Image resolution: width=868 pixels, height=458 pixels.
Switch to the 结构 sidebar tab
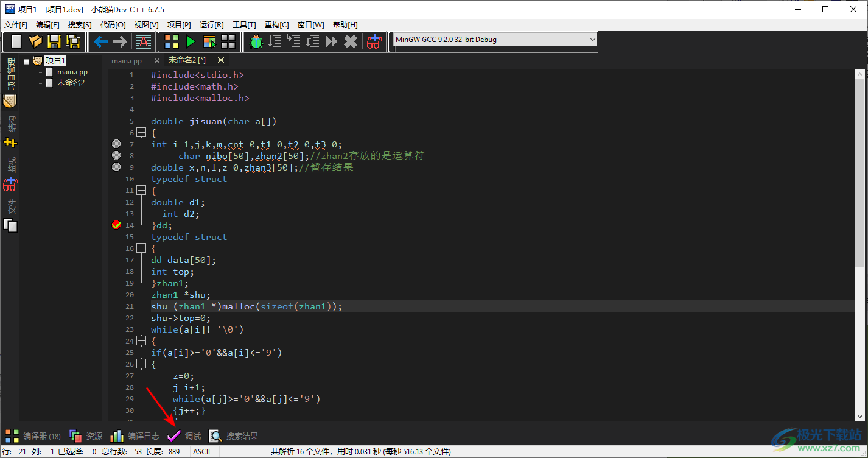(11, 124)
